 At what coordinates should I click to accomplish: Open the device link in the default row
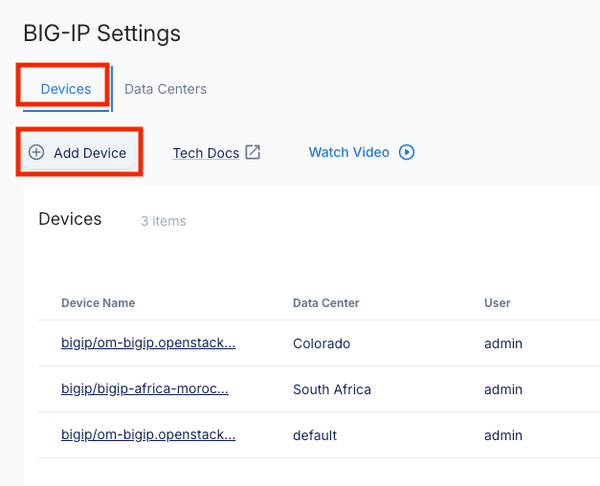pyautogui.click(x=148, y=436)
